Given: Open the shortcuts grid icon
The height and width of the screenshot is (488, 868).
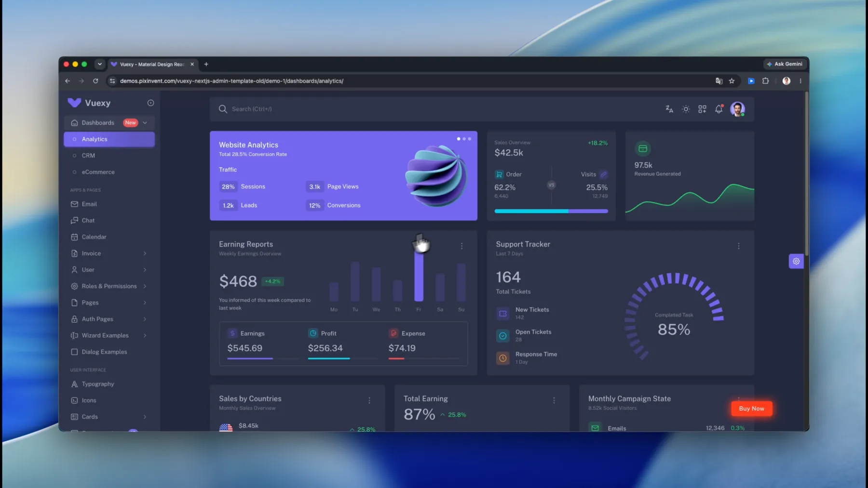Looking at the screenshot, I should tap(702, 109).
